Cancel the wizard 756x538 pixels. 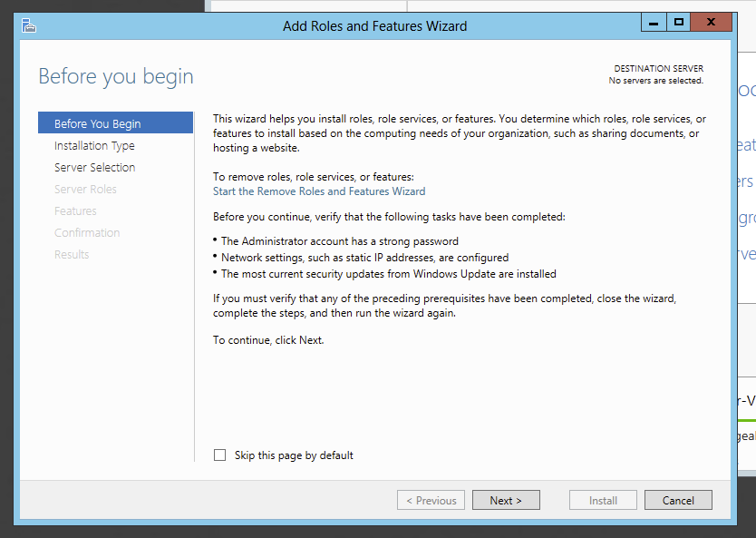pyautogui.click(x=678, y=500)
